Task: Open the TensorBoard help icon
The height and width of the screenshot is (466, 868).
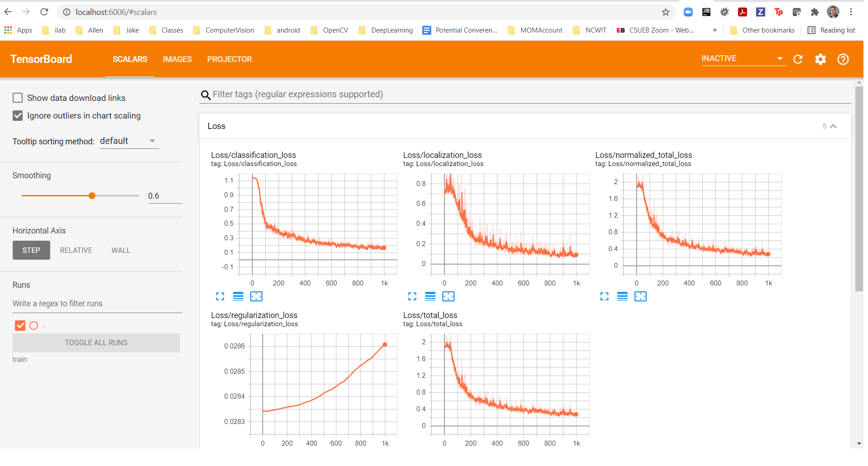Action: [843, 59]
